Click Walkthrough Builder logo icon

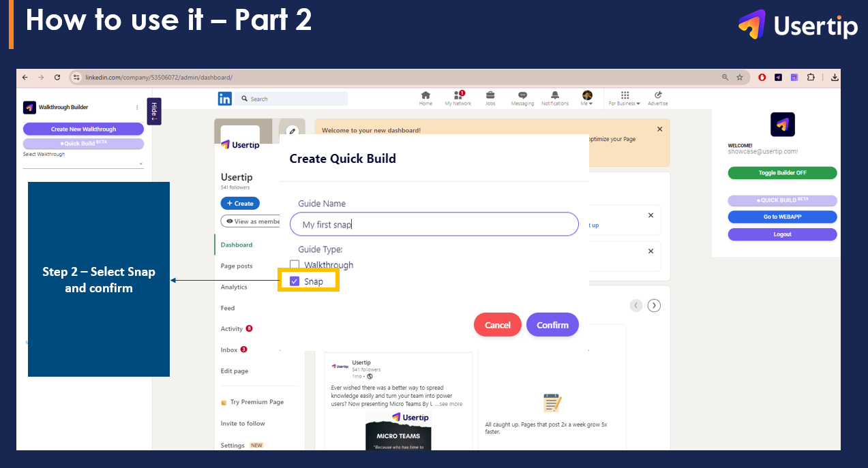29,108
